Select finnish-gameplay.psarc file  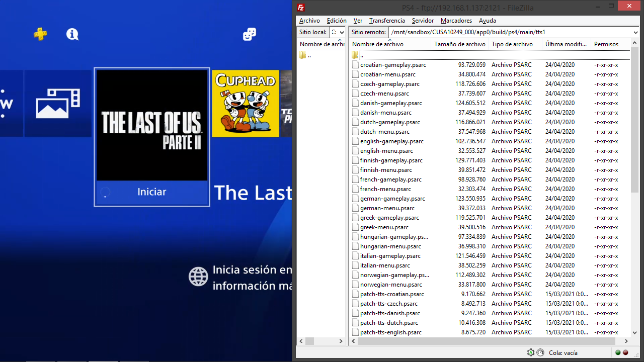pos(391,160)
